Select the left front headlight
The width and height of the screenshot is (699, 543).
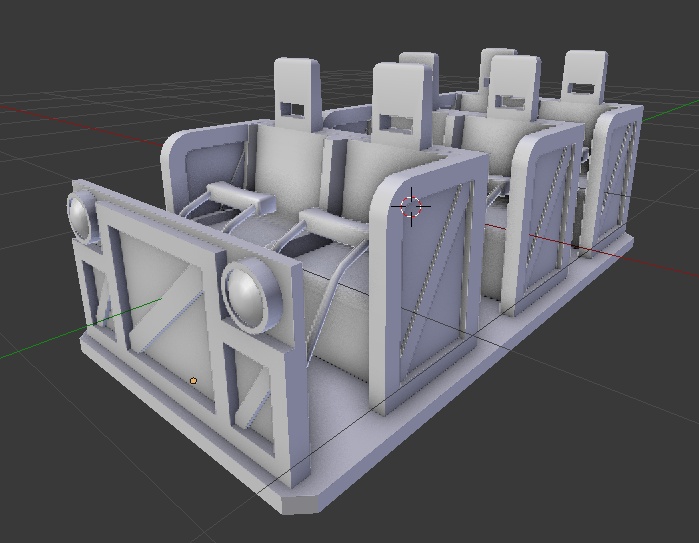[83, 217]
